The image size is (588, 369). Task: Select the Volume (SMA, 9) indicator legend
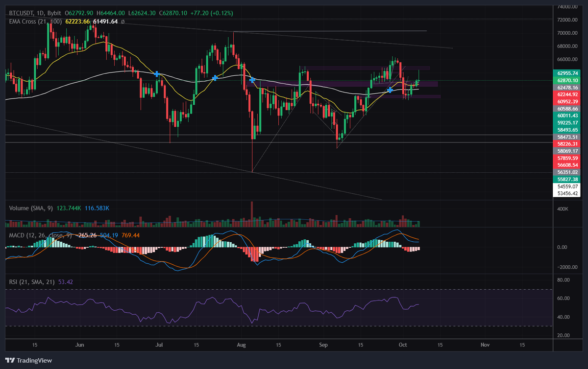click(32, 208)
